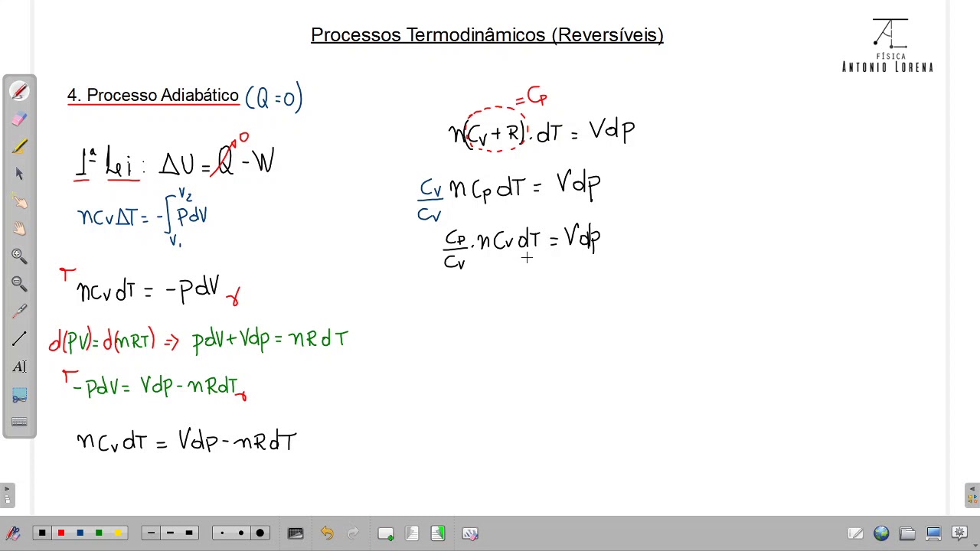Open the background grid chooser
The height and width of the screenshot is (551, 980).
click(296, 533)
